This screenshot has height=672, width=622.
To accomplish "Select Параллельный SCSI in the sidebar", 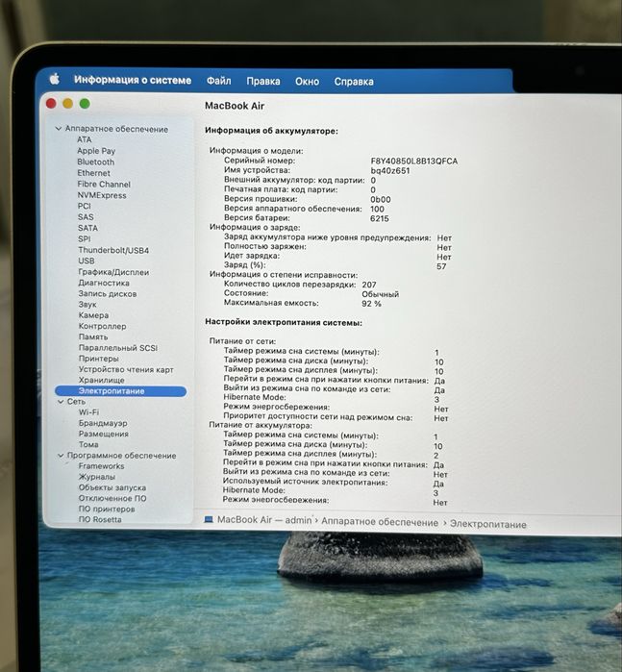I will pos(118,348).
